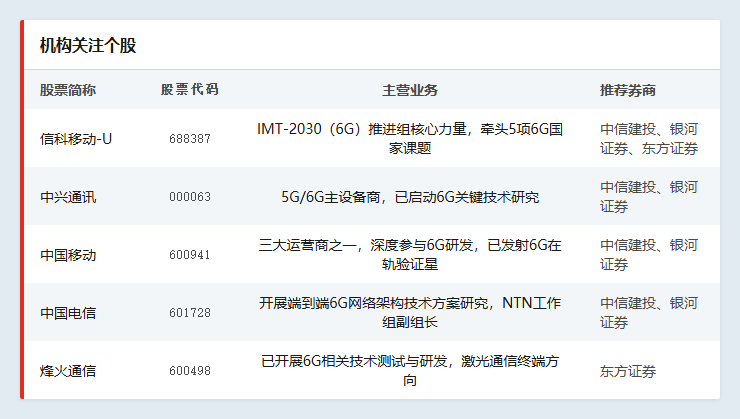The image size is (740, 419).
Task: Select stock name 烽火通信
Action: [68, 371]
